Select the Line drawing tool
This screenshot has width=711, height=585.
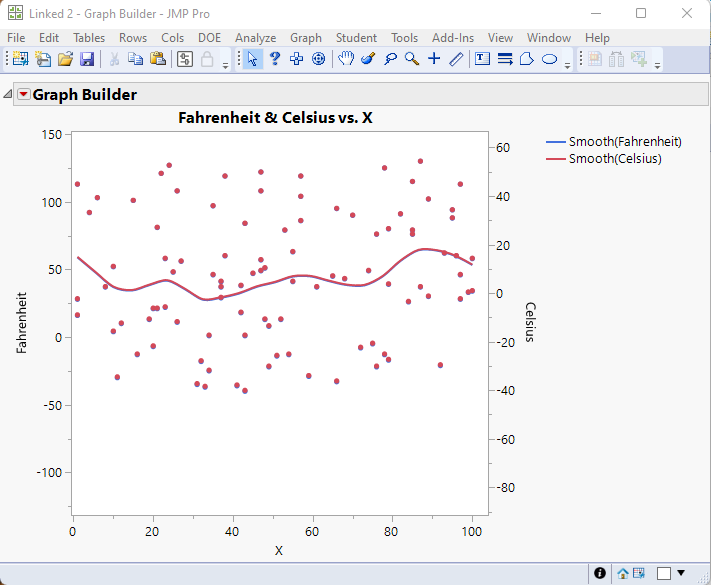point(456,59)
